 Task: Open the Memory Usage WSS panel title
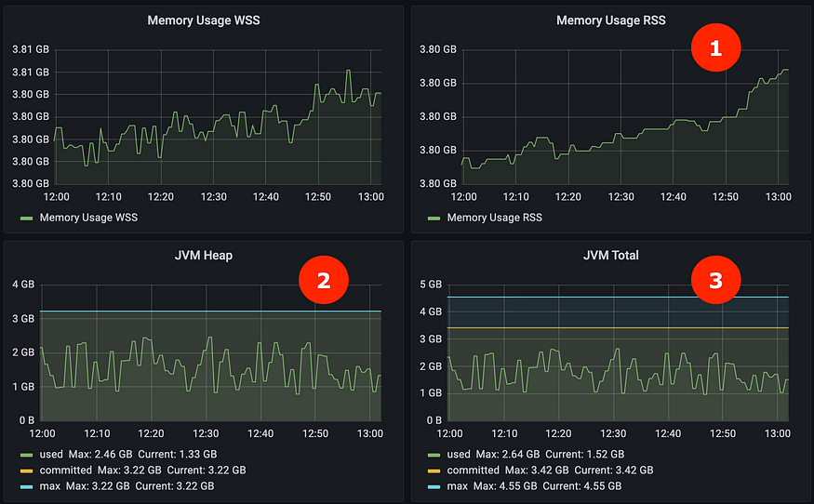click(x=204, y=20)
